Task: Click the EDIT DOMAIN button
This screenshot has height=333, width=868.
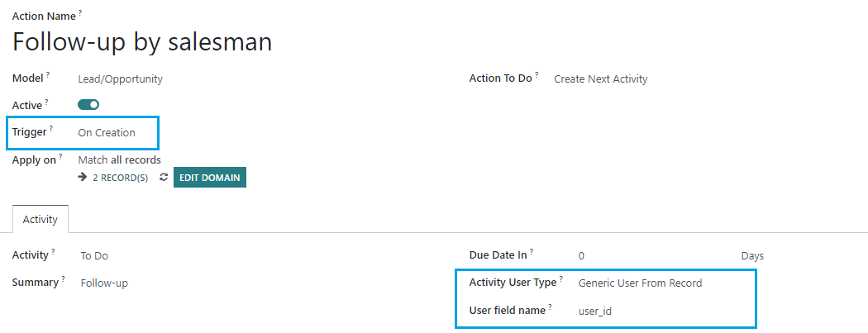Action: point(210,178)
